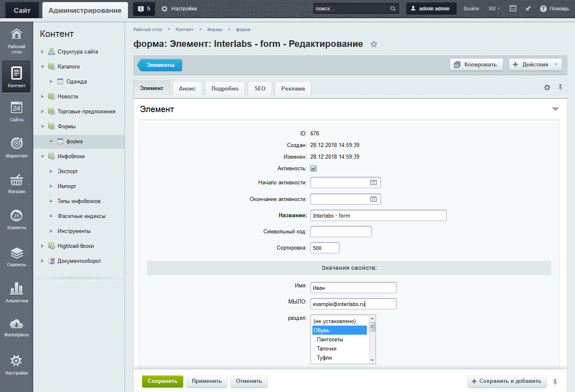Open calendar for Окончание активности
575x392 pixels.
click(x=374, y=199)
